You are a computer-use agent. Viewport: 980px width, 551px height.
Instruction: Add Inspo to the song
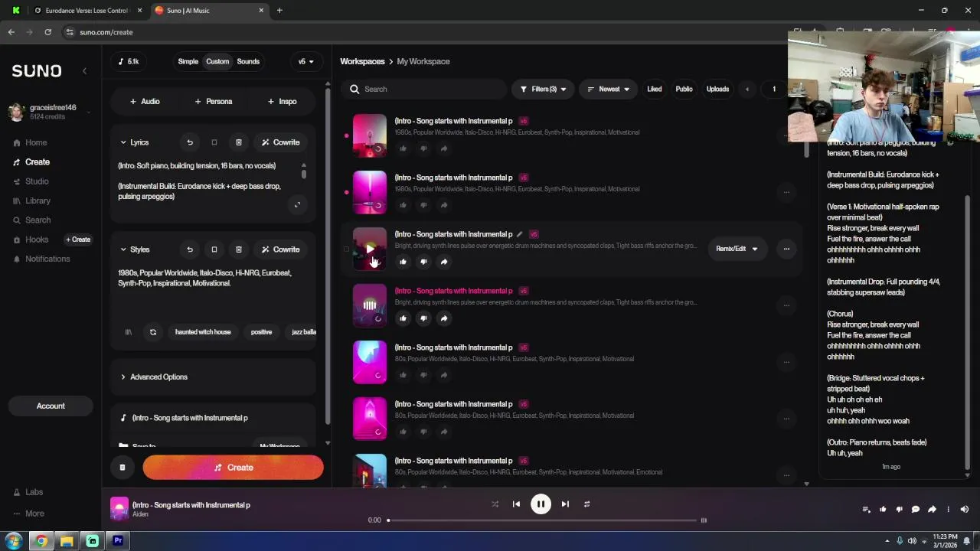pos(283,101)
